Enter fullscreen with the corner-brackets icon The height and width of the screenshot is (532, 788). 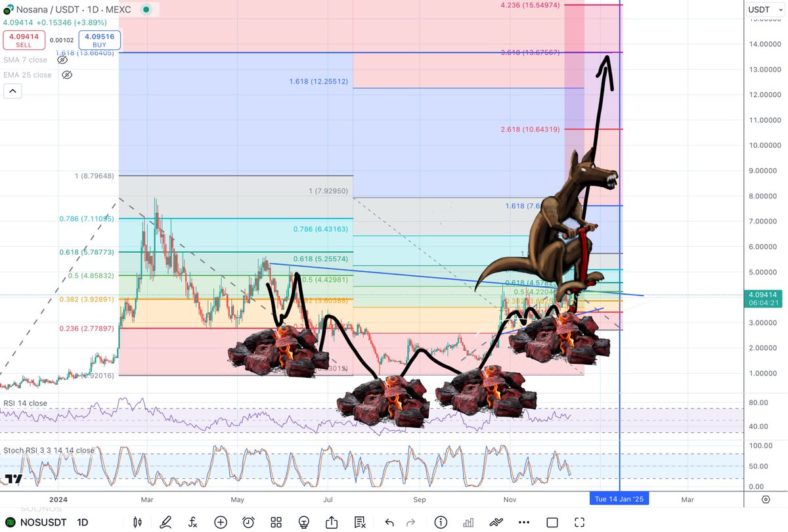[579, 523]
